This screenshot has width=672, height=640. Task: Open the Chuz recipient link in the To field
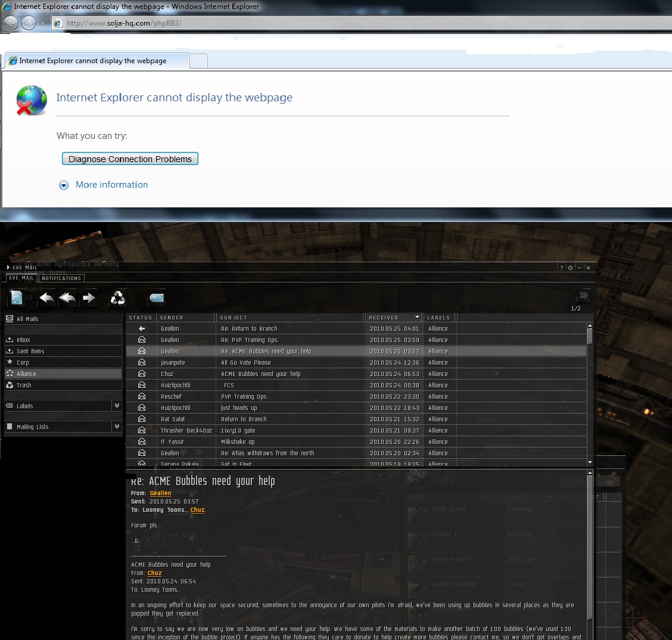(197, 509)
